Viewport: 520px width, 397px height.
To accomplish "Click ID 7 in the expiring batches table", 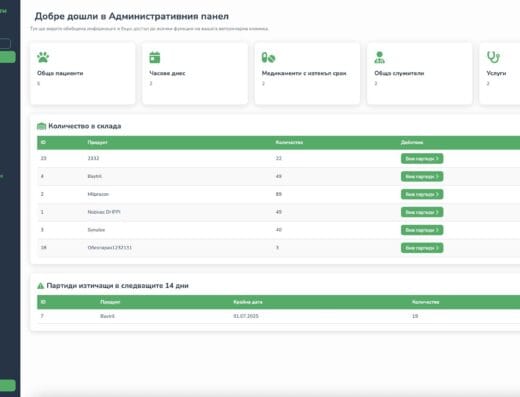I will point(42,316).
